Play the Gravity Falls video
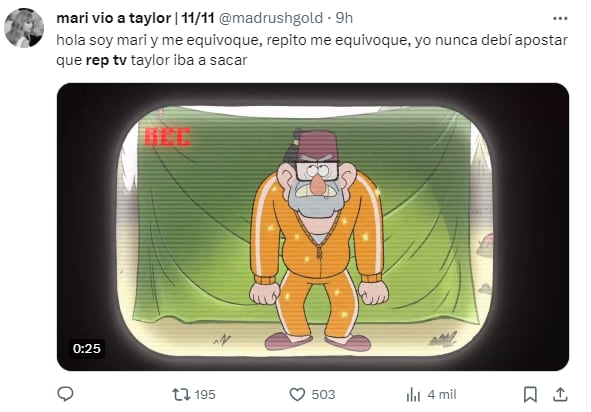 pyautogui.click(x=313, y=227)
